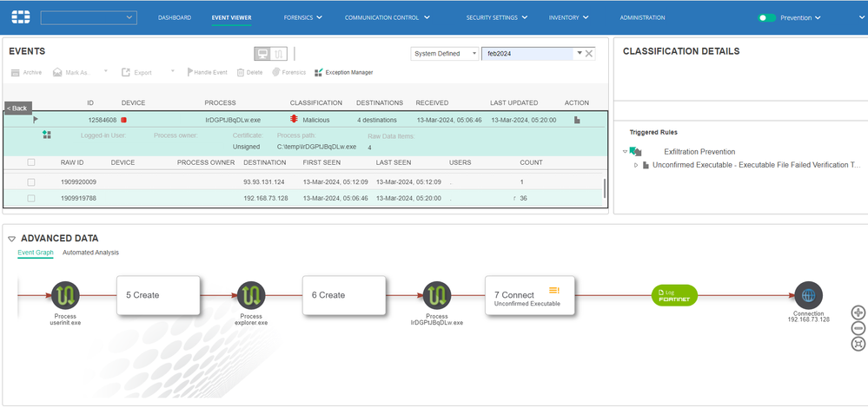Image resolution: width=868 pixels, height=408 pixels.
Task: Click the feb2024 filter input field
Action: point(527,54)
